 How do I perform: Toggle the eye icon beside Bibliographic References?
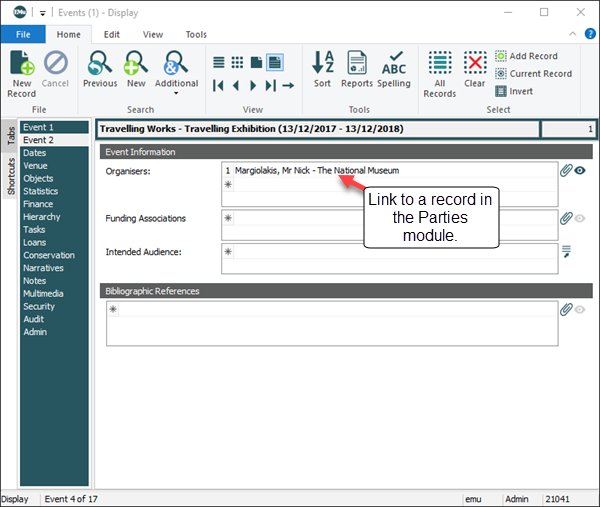(x=580, y=309)
